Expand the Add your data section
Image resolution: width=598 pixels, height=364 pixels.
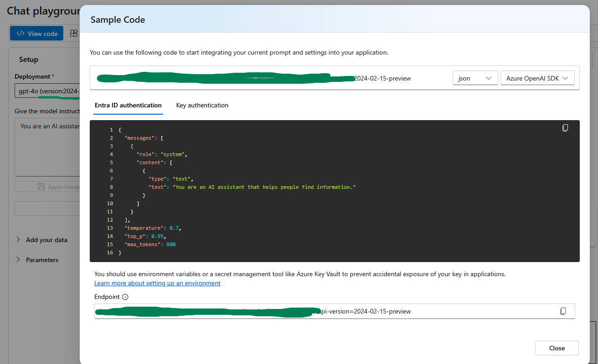[41, 240]
